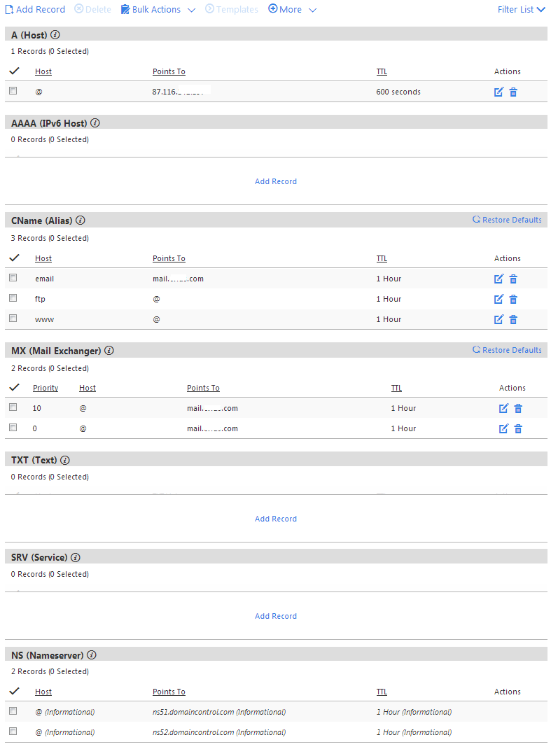Restore Defaults for CName (Alias) records
The image size is (558, 756).
click(x=507, y=220)
